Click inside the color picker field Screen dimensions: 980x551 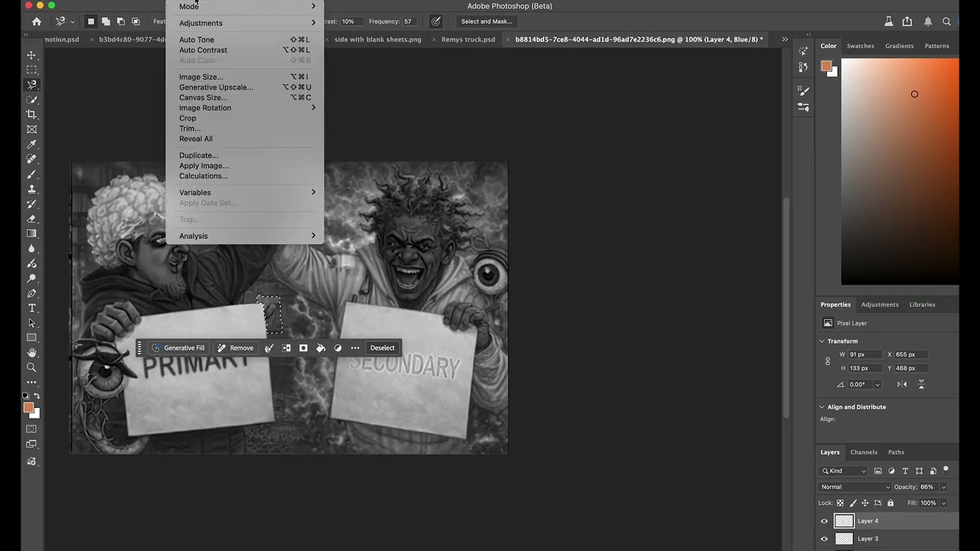[900, 171]
